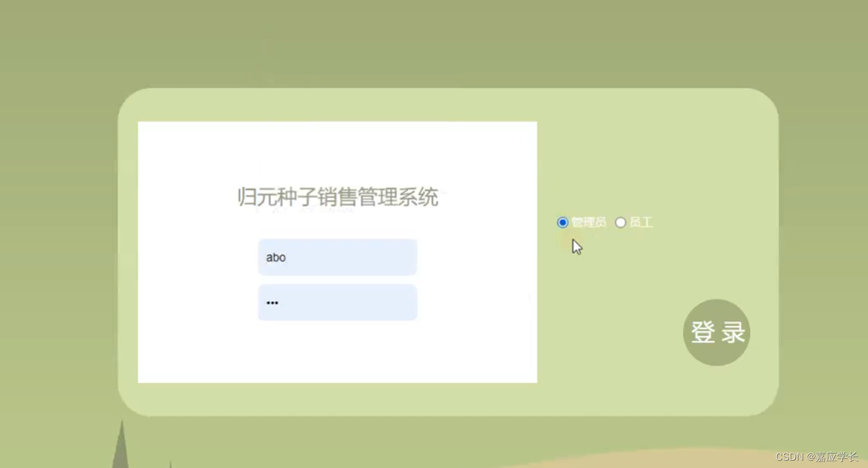868x468 pixels.
Task: Focus the password field with dots
Action: 337,303
